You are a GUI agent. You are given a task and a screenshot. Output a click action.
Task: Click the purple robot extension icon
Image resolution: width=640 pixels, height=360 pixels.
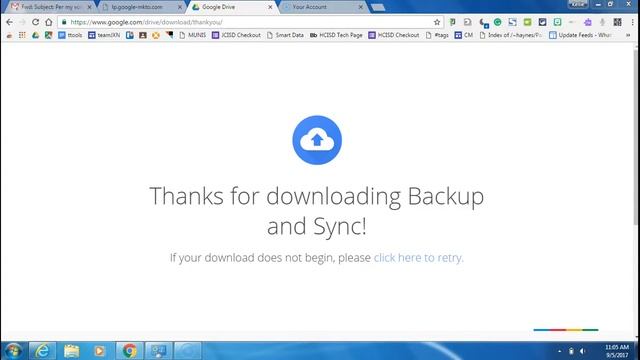(x=587, y=22)
